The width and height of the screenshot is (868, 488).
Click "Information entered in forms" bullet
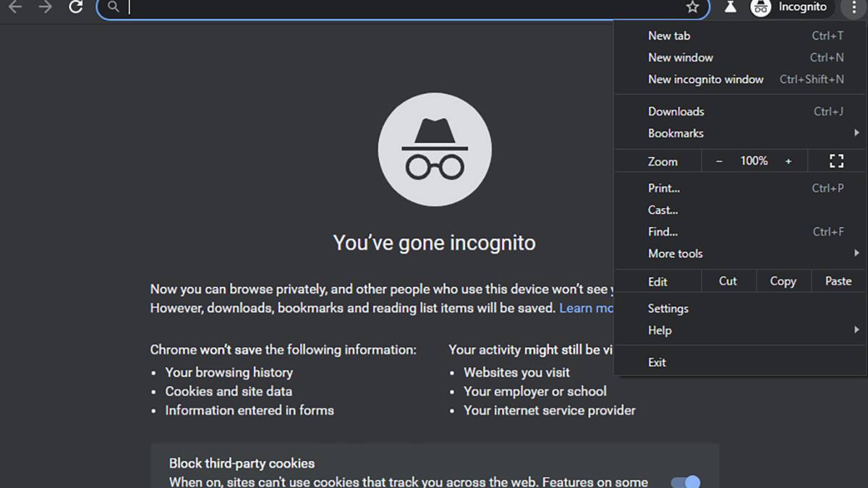(250, 410)
